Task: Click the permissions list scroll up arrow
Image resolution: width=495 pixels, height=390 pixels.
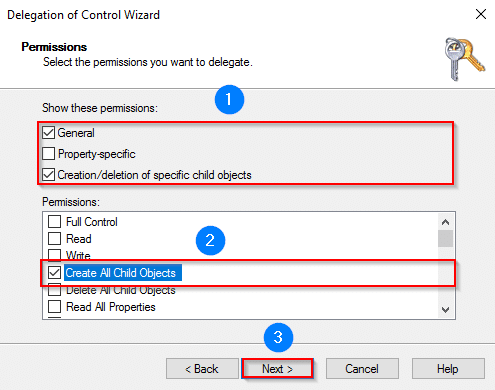Action: pos(445,222)
